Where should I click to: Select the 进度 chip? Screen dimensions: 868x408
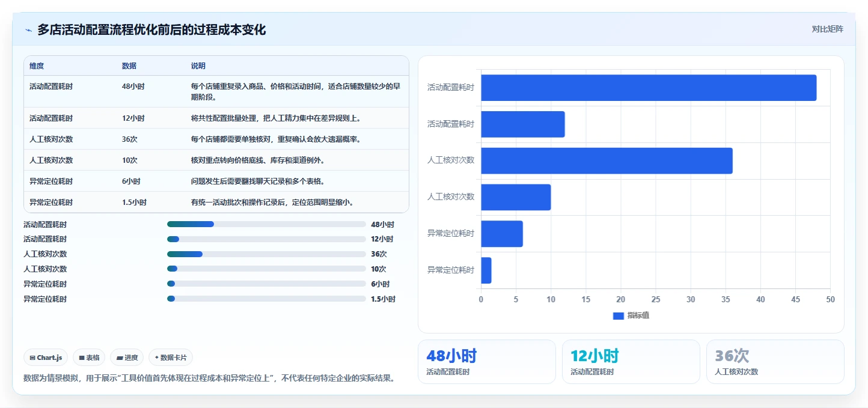(x=127, y=358)
